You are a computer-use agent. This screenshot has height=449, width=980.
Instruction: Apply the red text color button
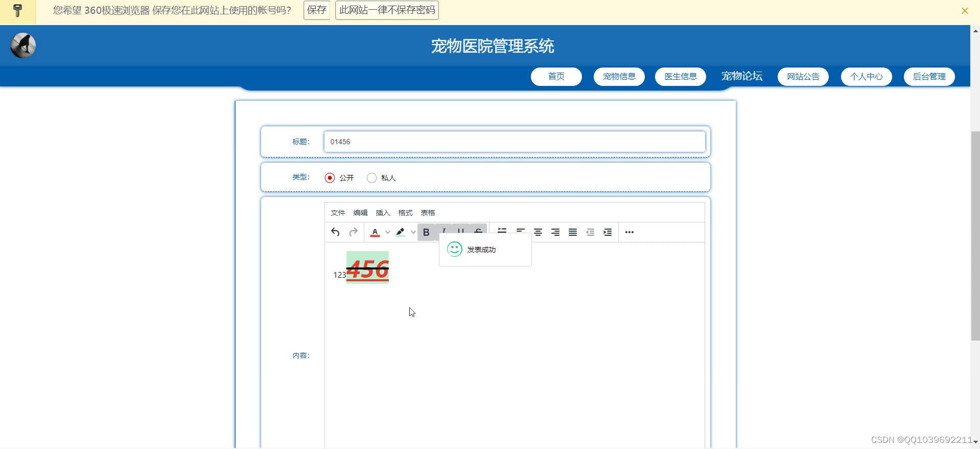click(375, 232)
